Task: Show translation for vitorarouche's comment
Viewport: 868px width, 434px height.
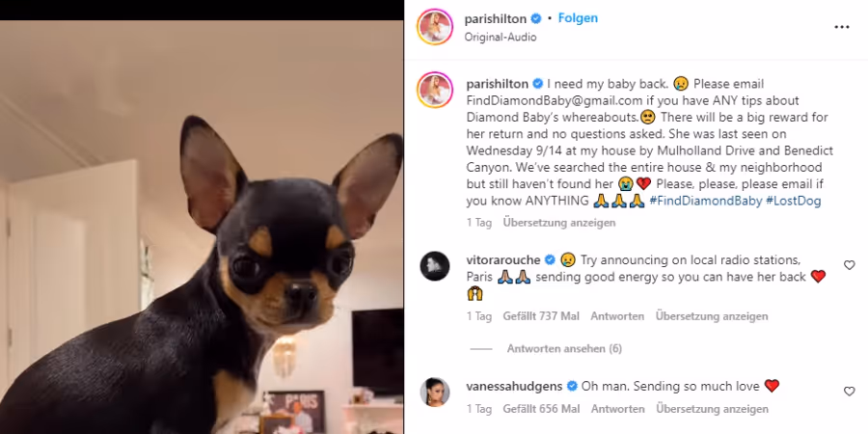Action: (712, 316)
